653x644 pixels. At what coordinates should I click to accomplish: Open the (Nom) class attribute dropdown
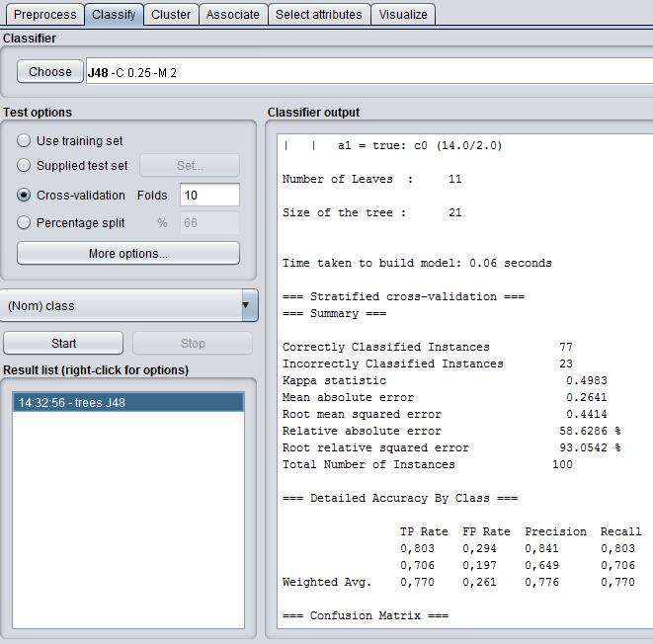coord(129,305)
